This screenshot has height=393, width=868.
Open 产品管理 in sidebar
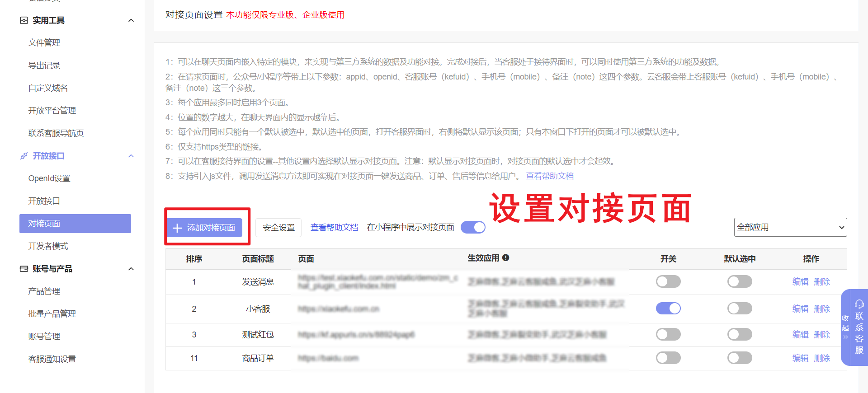coord(44,291)
